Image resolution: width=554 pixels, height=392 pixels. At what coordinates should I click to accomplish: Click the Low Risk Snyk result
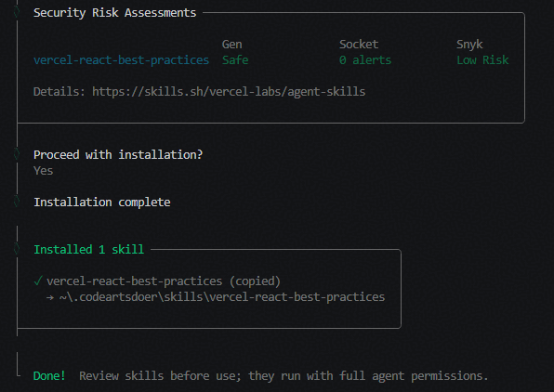point(482,60)
